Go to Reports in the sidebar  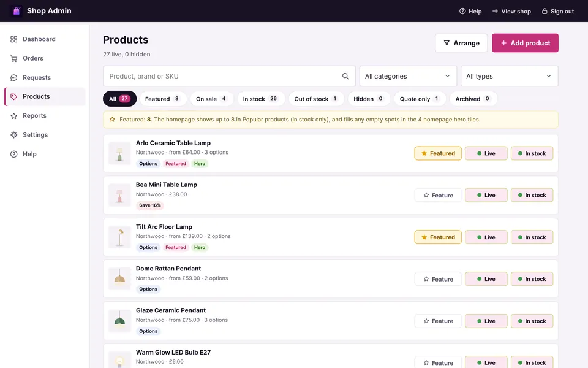pyautogui.click(x=45, y=116)
